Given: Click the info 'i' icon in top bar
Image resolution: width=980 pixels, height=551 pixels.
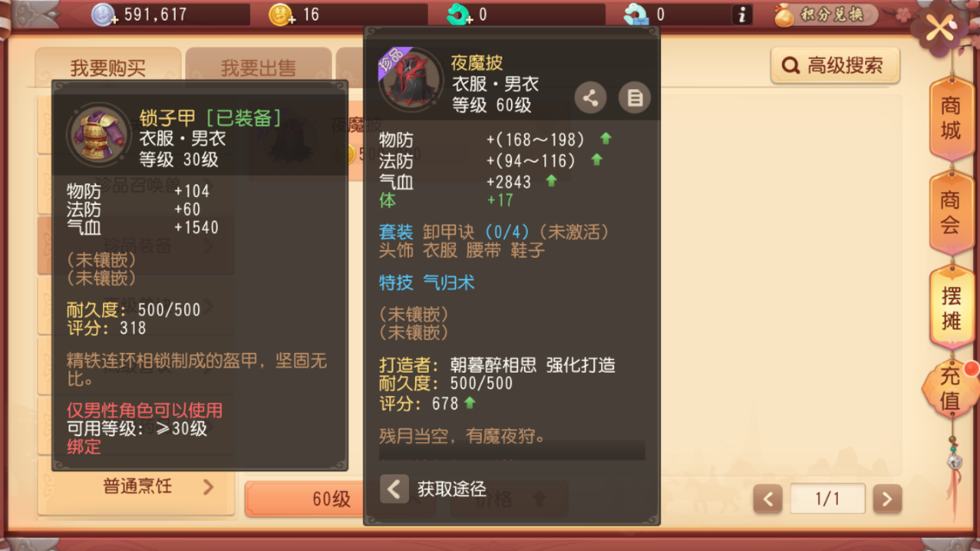Looking at the screenshot, I should tap(742, 15).
